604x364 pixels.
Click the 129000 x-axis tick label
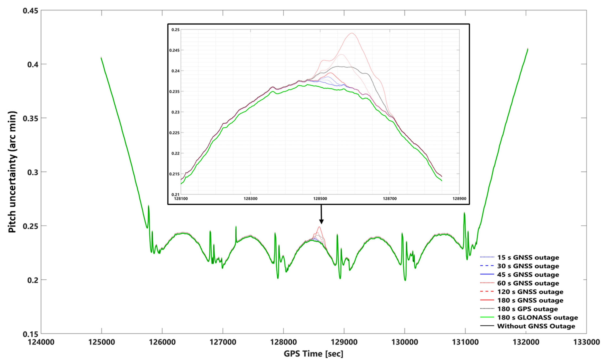(x=344, y=342)
